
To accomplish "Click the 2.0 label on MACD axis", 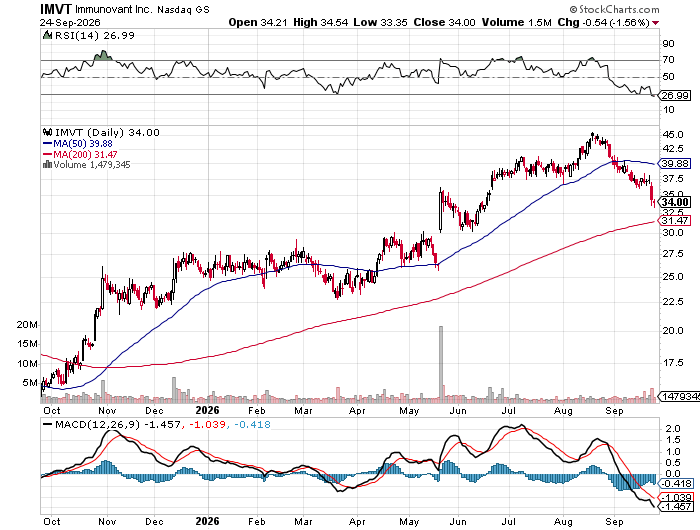I will pyautogui.click(x=673, y=429).
